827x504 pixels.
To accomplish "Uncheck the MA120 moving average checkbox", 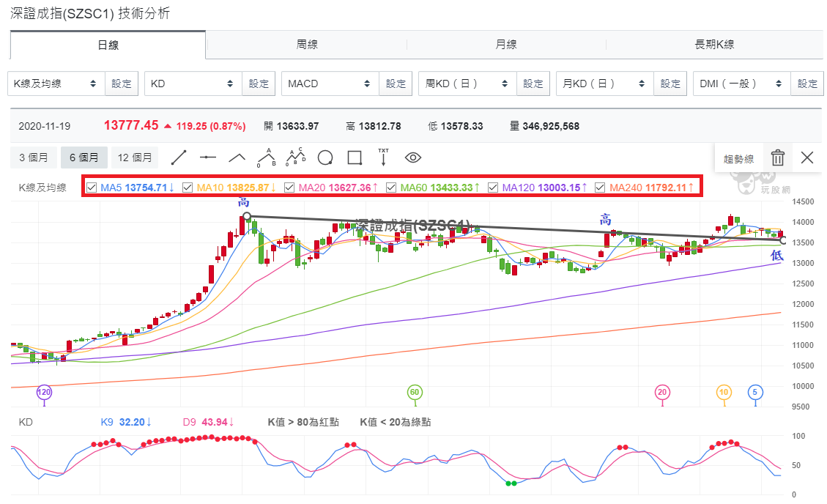I will 493,188.
